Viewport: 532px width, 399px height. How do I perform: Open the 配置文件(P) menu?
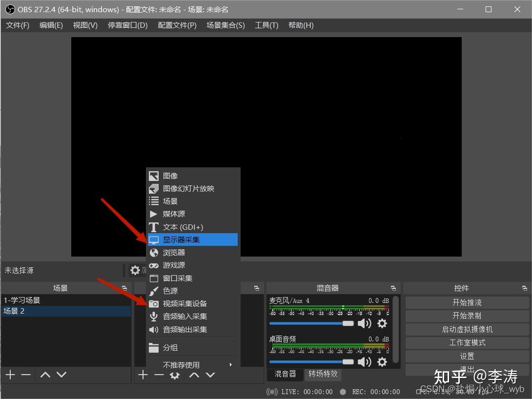(x=177, y=25)
